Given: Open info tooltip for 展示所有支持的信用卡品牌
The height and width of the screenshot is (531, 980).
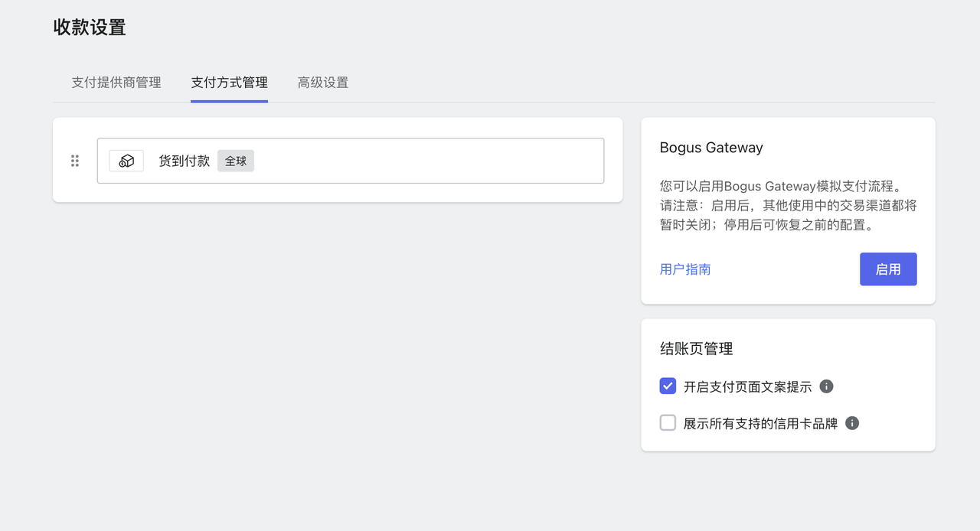Looking at the screenshot, I should [x=852, y=422].
